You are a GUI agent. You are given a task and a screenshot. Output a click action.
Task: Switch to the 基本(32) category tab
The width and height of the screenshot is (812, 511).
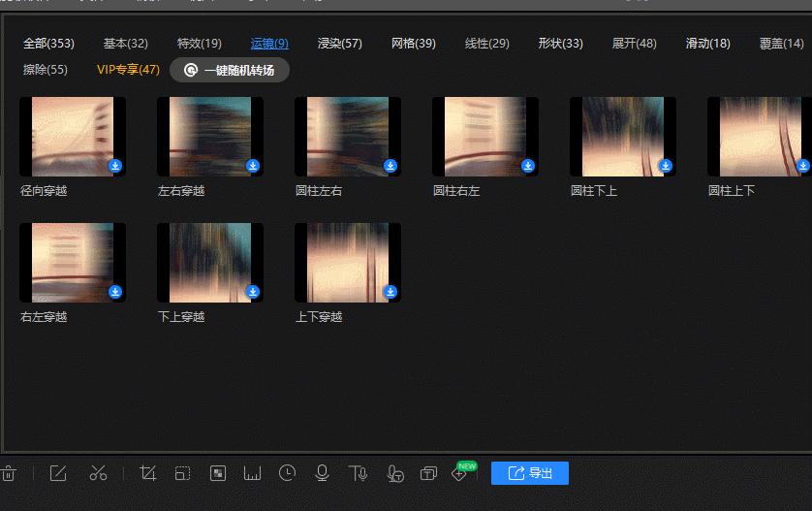[126, 43]
